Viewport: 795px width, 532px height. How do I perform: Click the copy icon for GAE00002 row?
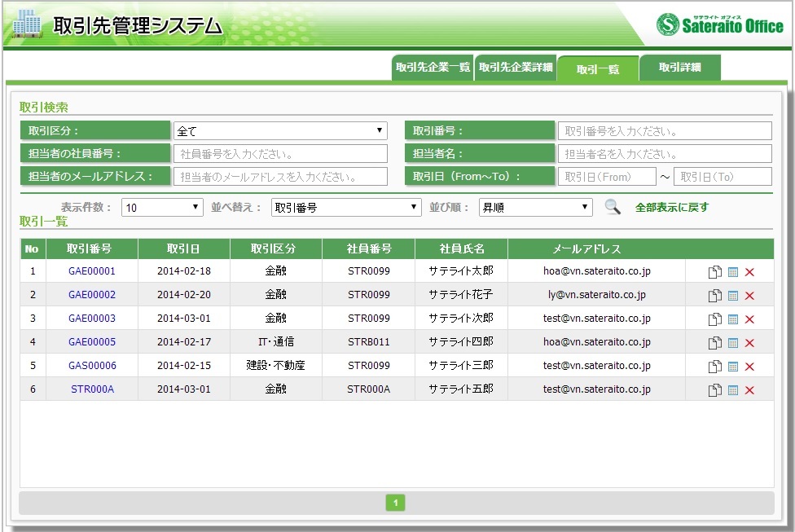[715, 296]
